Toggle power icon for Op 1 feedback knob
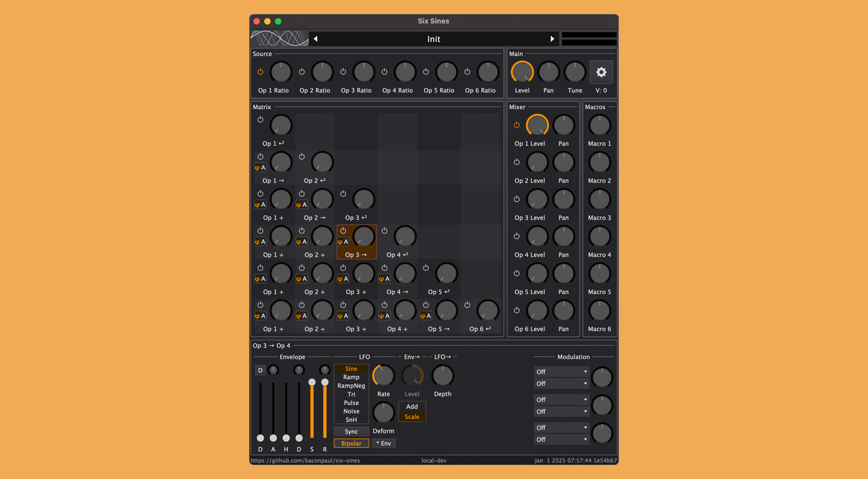Image resolution: width=868 pixels, height=479 pixels. coord(260,119)
